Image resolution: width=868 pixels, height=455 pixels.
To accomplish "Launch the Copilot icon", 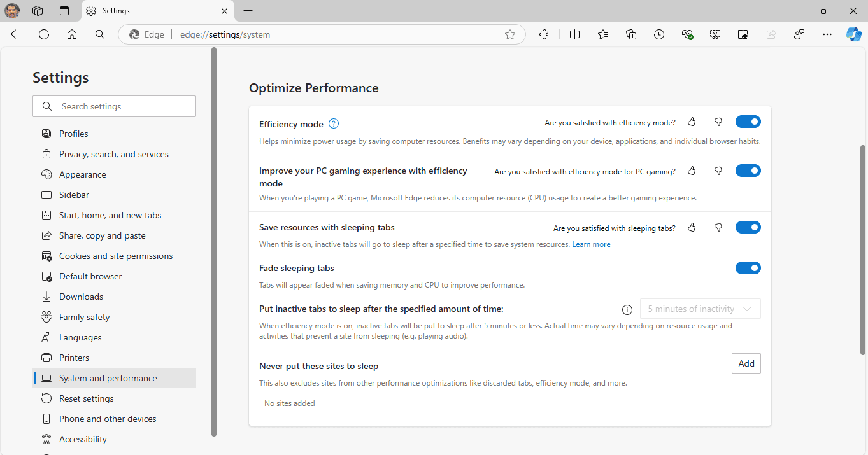I will [854, 34].
